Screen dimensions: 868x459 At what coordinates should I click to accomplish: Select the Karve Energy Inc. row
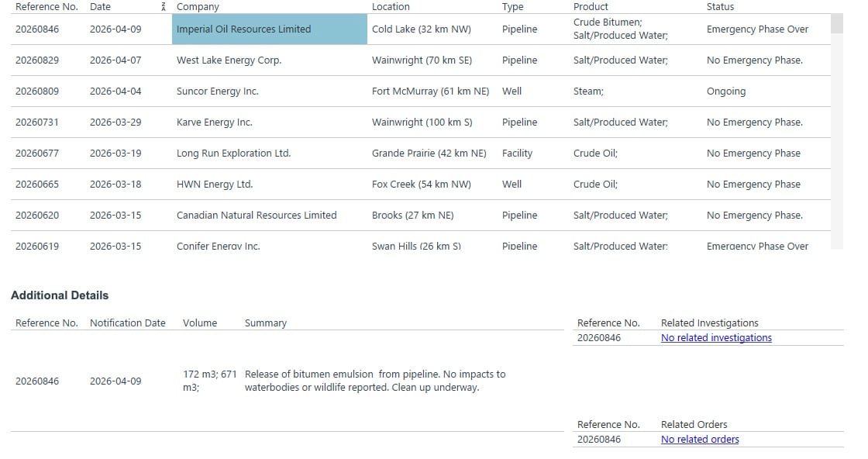click(213, 122)
